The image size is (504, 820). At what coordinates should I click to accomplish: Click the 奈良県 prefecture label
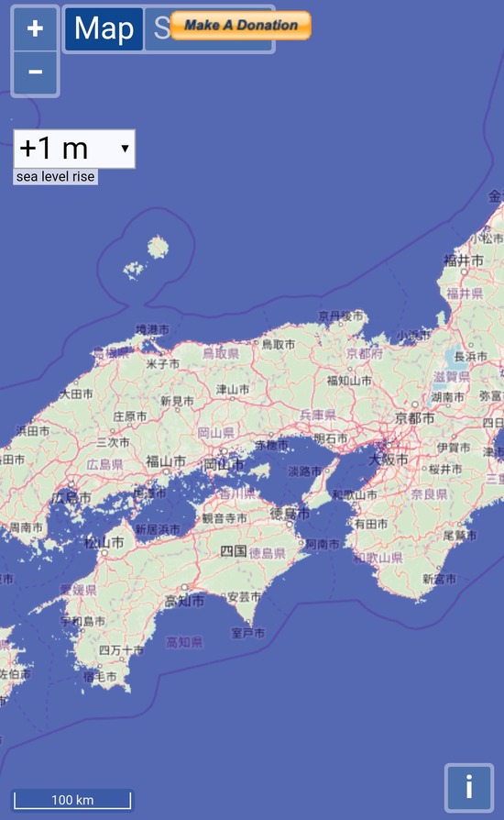click(x=429, y=494)
